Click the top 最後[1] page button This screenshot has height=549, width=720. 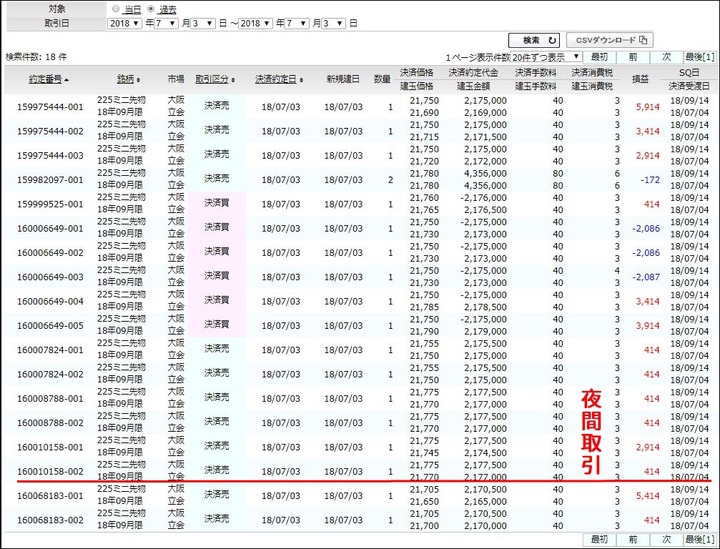[x=700, y=57]
